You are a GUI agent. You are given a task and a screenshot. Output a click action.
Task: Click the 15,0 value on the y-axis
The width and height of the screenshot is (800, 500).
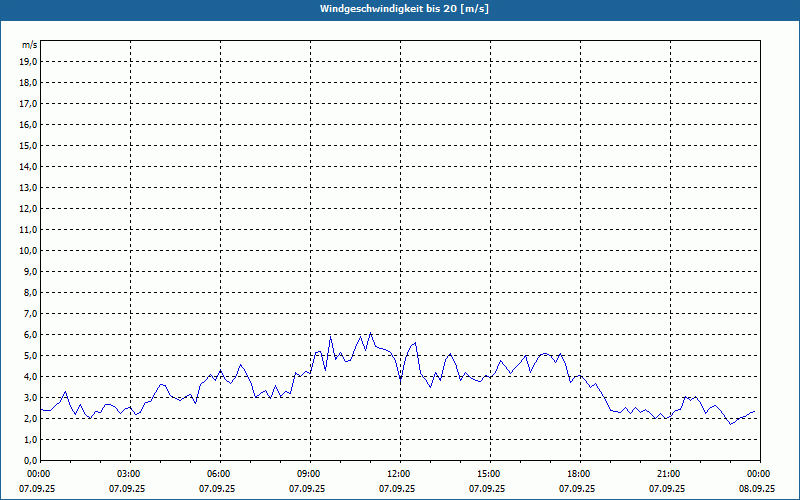(x=29, y=146)
